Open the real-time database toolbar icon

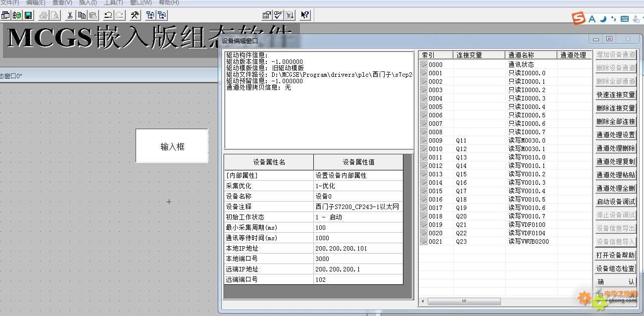[17, 15]
